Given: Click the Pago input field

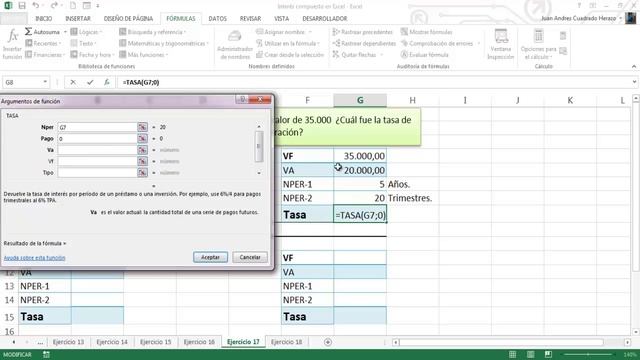Looking at the screenshot, I should (97, 139).
